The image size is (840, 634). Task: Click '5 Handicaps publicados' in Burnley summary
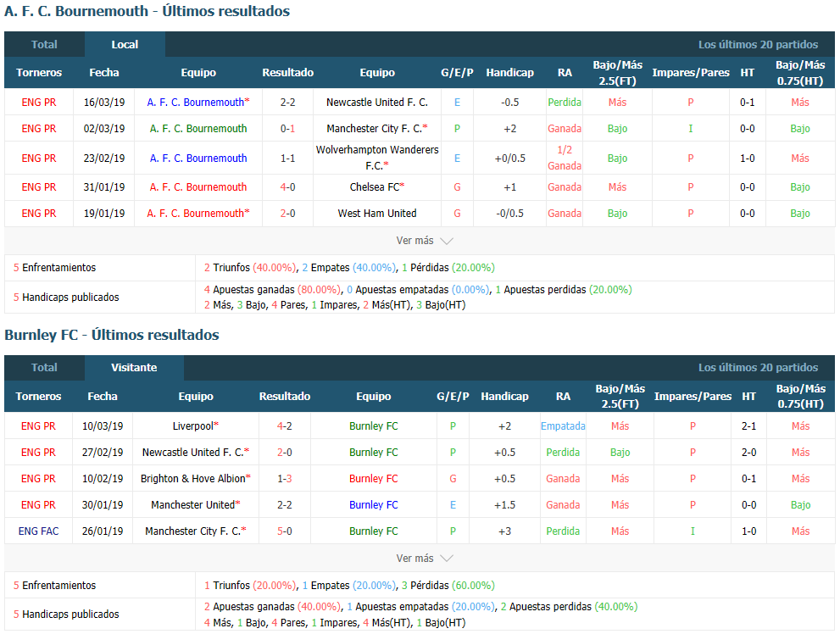66,615
